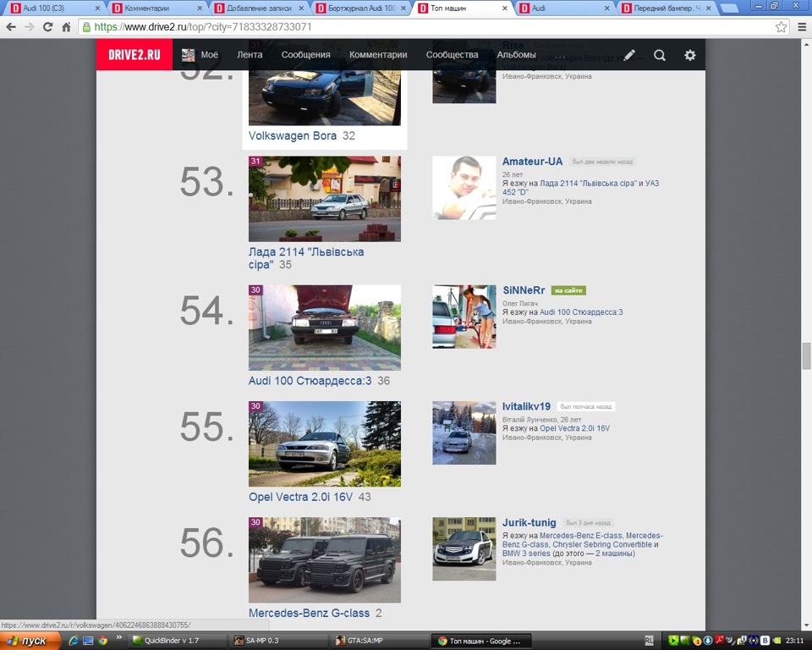The height and width of the screenshot is (650, 812).
Task: Click the pencil write-post icon
Action: (629, 55)
